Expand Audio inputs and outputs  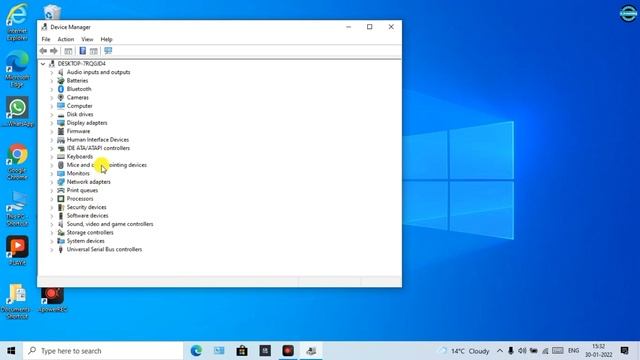(x=52, y=72)
